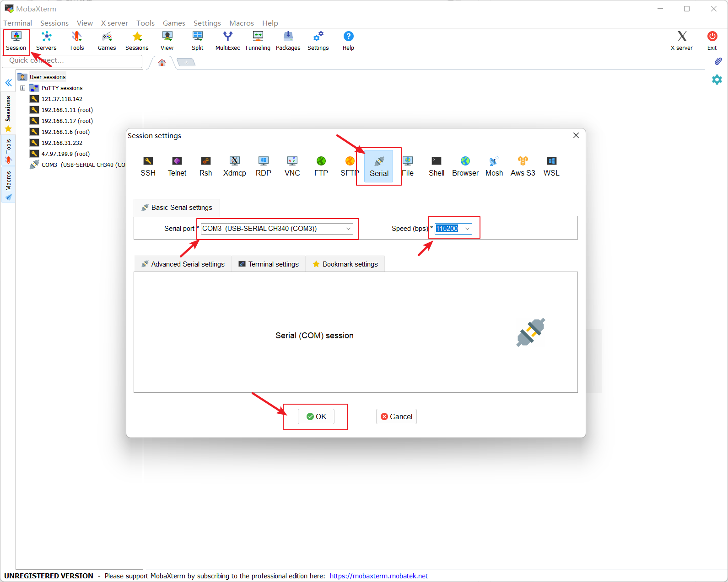Open the mobaxterm.mobatek.net link
The height and width of the screenshot is (582, 728).
pos(378,576)
